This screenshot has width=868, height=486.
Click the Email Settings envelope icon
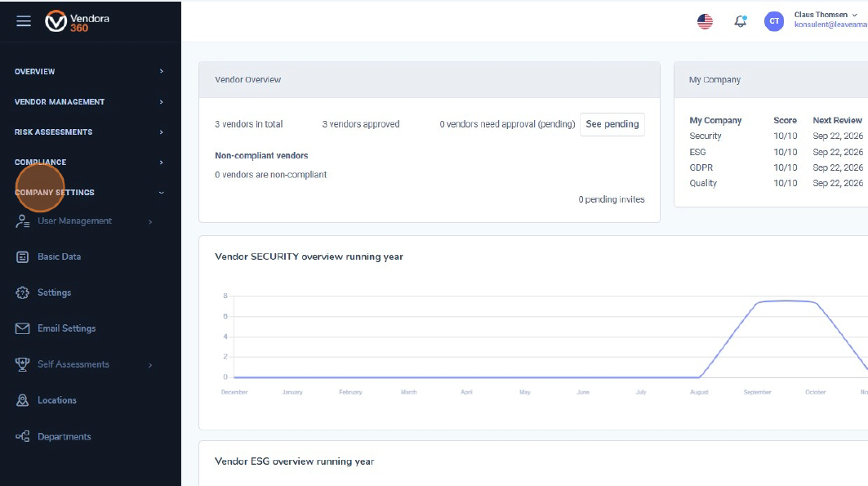22,328
